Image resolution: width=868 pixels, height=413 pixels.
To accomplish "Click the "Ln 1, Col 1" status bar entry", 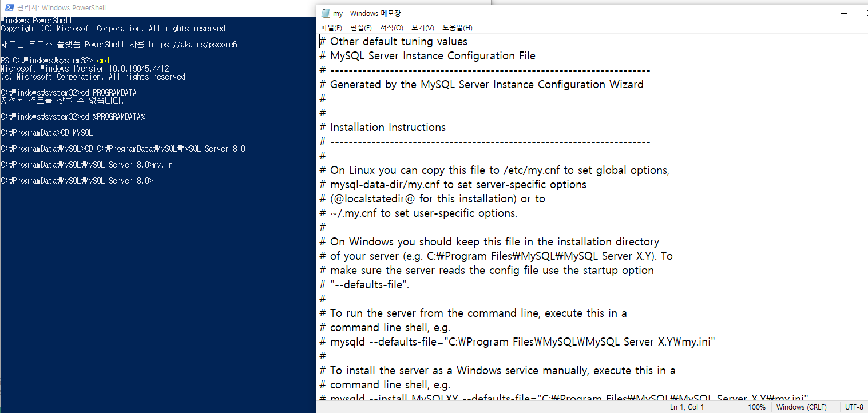I will point(687,407).
